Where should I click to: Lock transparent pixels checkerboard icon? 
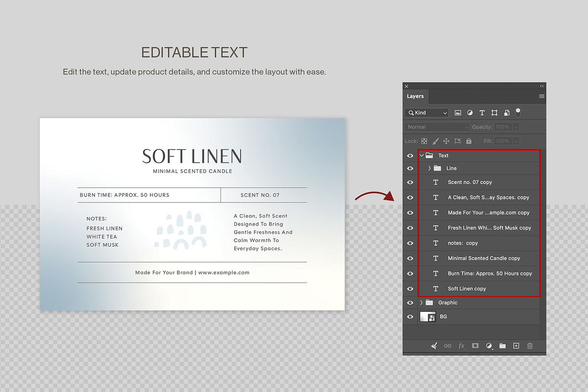click(424, 141)
